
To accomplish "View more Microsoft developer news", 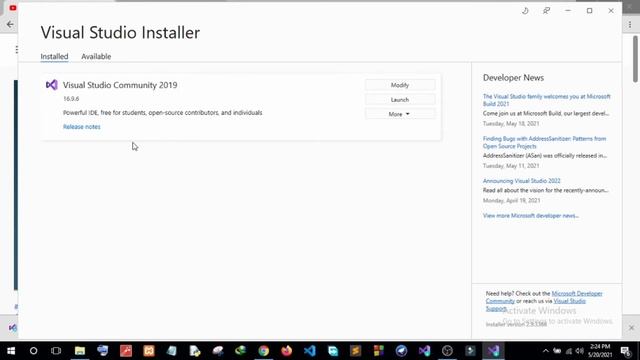I will [x=531, y=216].
